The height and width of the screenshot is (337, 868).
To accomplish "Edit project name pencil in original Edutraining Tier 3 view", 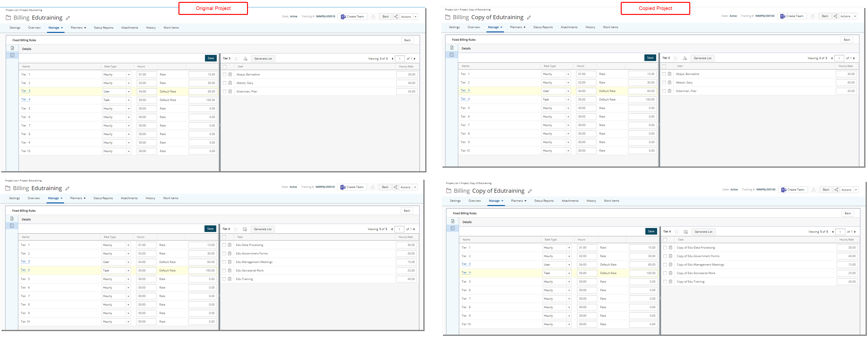I will tap(68, 18).
